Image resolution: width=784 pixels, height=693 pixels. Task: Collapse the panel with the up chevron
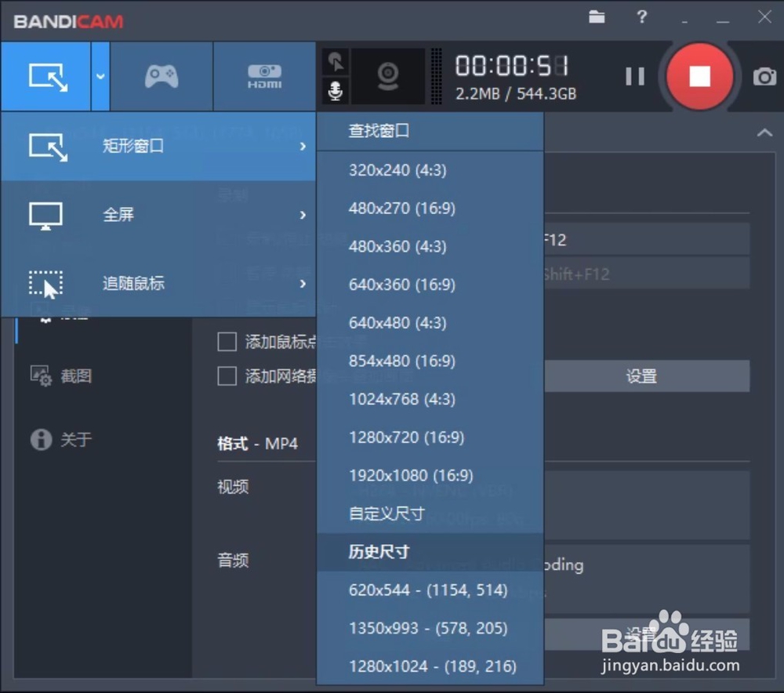[764, 132]
